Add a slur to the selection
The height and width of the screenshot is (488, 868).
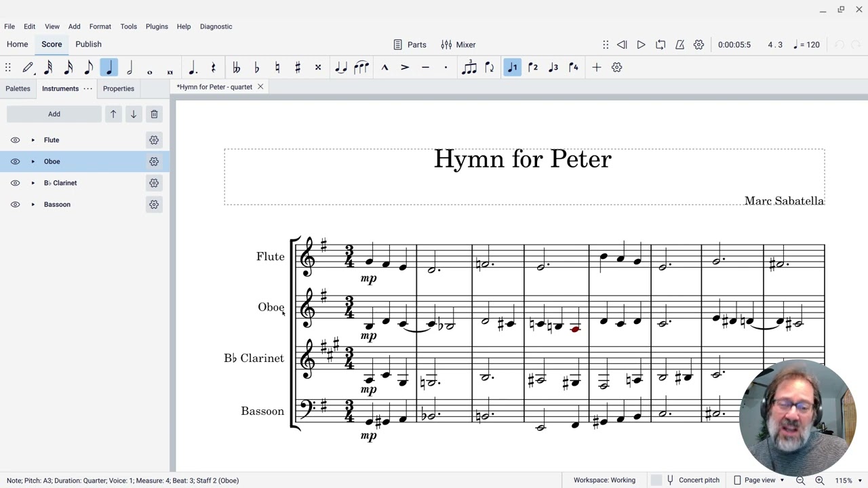(x=361, y=67)
